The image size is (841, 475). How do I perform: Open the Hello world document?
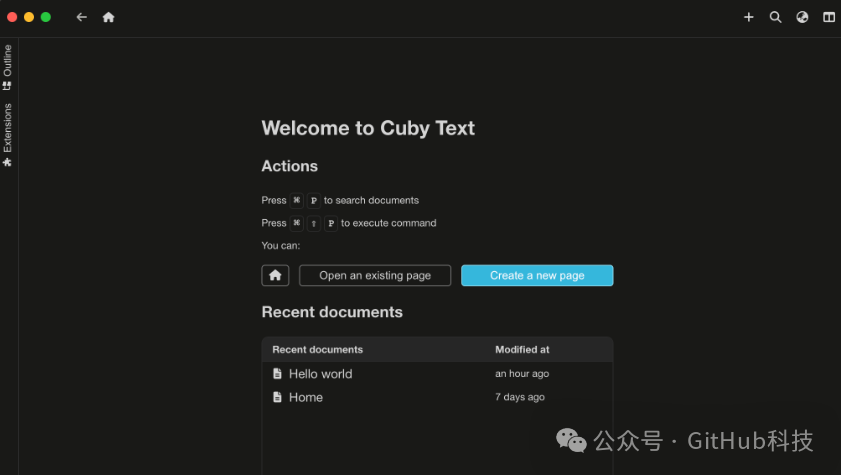click(x=320, y=374)
